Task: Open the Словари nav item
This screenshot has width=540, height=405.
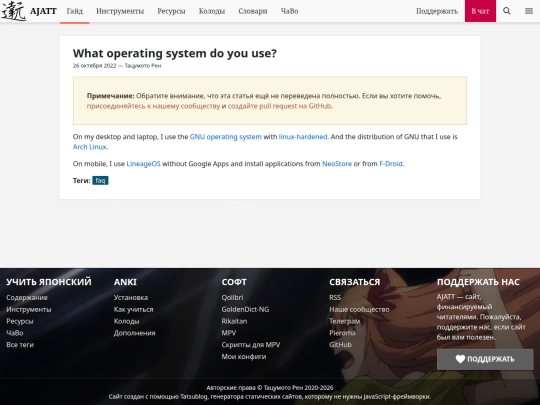Action: [253, 11]
